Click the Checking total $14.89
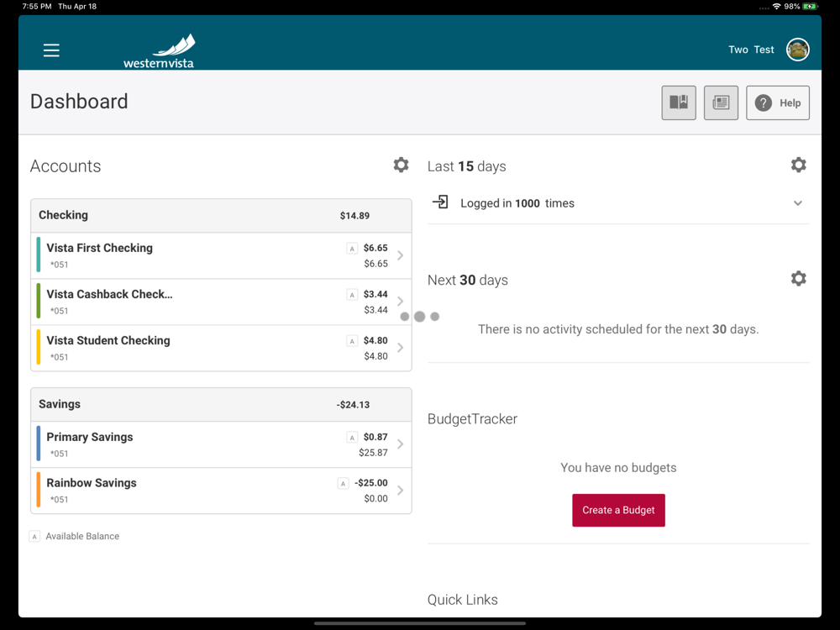Image resolution: width=840 pixels, height=630 pixels. 354,216
